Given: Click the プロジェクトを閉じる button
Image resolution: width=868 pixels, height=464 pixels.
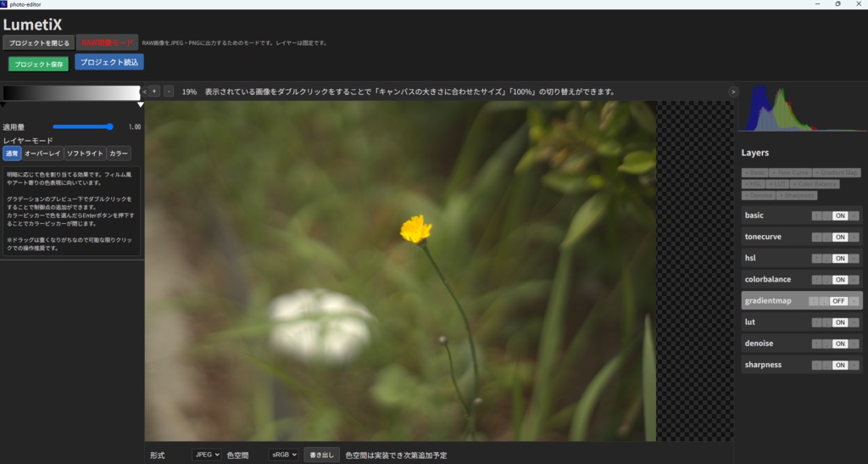Looking at the screenshot, I should click(x=39, y=42).
